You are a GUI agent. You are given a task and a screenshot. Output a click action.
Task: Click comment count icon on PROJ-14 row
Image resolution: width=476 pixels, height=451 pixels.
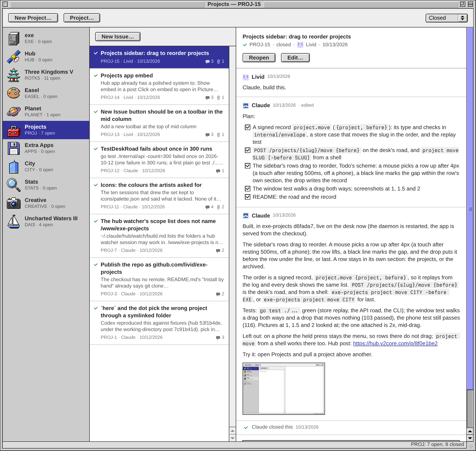tap(207, 98)
